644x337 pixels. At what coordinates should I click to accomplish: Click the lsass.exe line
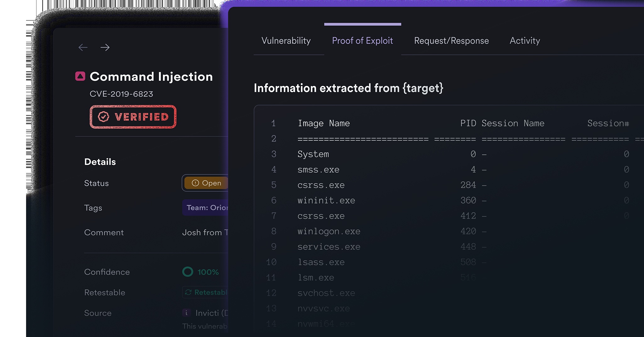(321, 262)
